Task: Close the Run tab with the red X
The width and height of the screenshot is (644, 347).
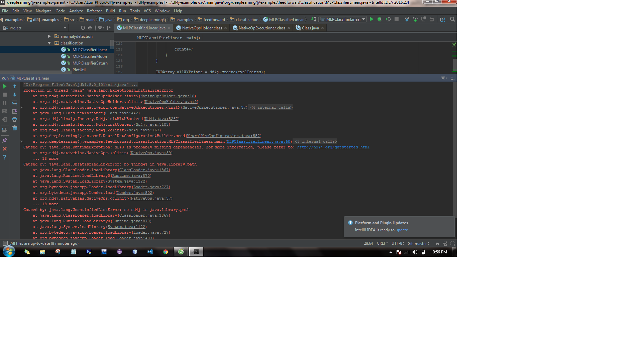Action: point(5,149)
